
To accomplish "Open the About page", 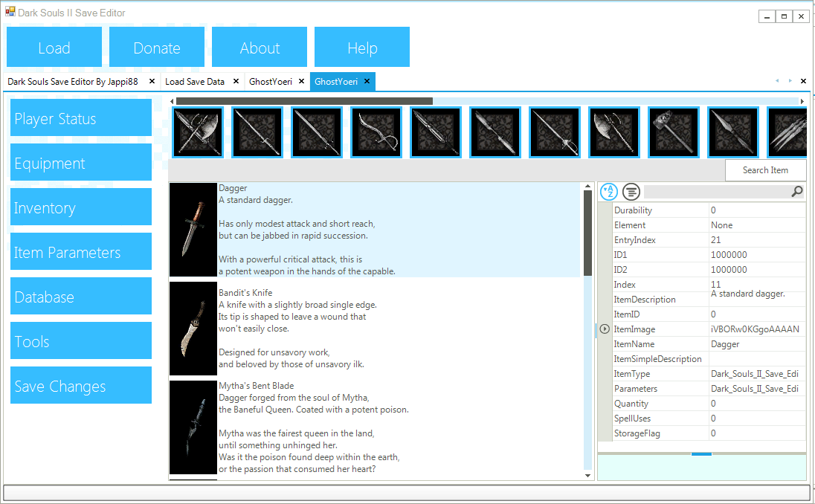I will [x=260, y=47].
